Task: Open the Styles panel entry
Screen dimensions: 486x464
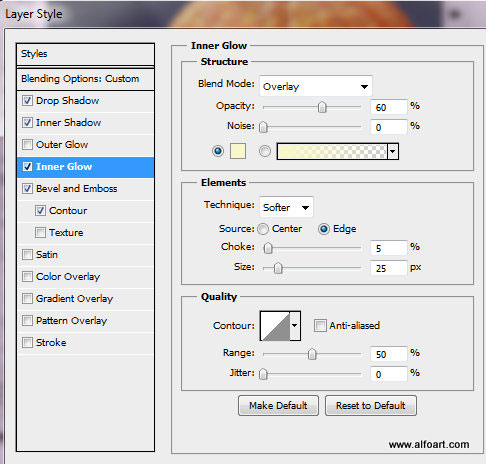Action: (85, 54)
